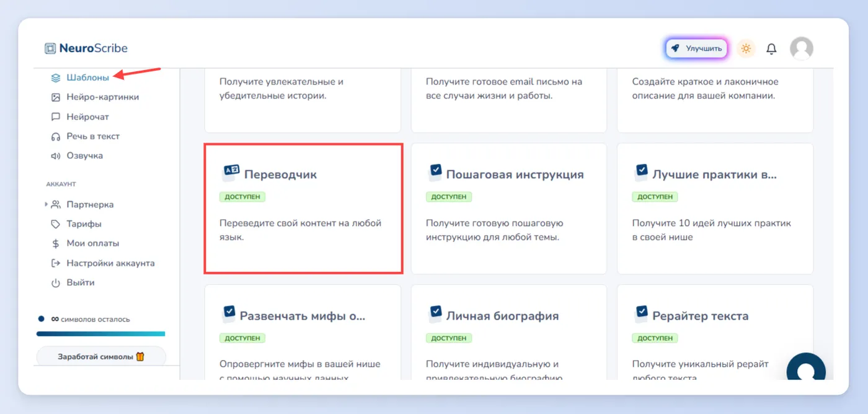The height and width of the screenshot is (414, 868).
Task: Go to Нейро-картинки section
Action: click(103, 97)
